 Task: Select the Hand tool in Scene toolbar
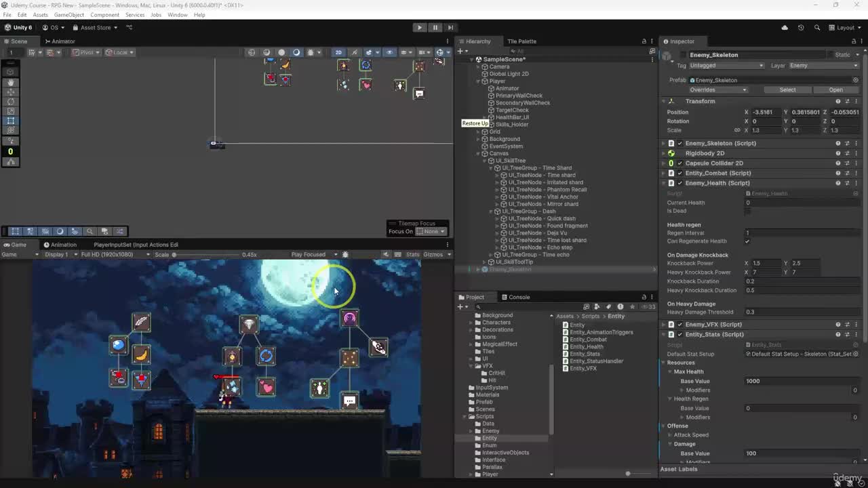10,81
